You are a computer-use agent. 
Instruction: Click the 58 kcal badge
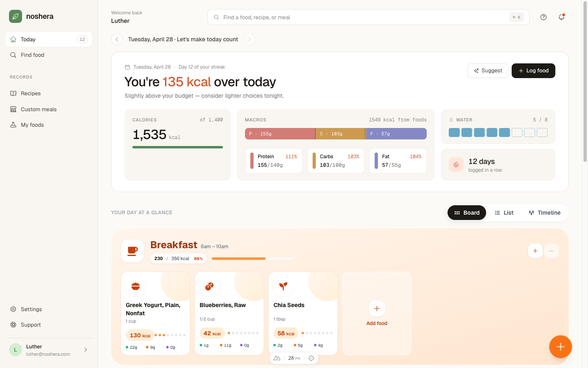[x=286, y=333]
